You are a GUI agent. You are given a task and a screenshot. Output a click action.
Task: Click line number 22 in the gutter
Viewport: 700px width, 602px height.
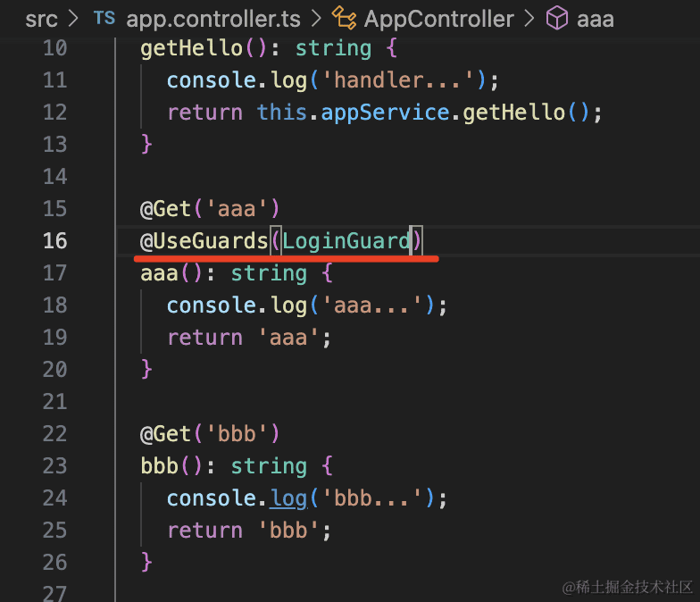54,433
